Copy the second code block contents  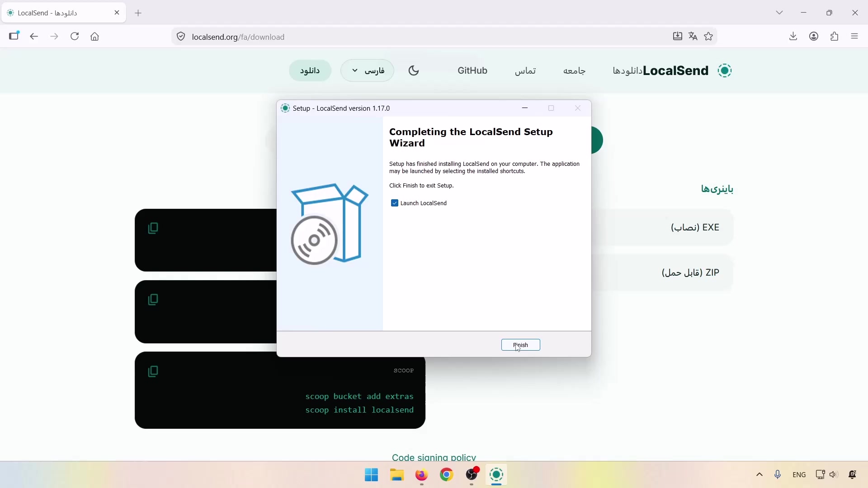(x=153, y=300)
